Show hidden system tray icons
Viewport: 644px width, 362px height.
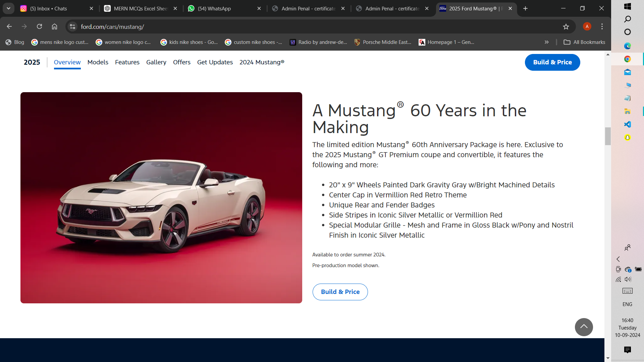618,259
